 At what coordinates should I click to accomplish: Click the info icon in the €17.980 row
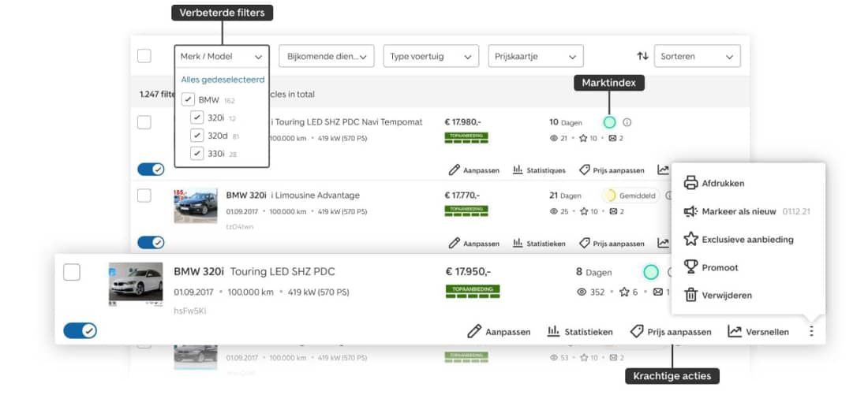627,122
